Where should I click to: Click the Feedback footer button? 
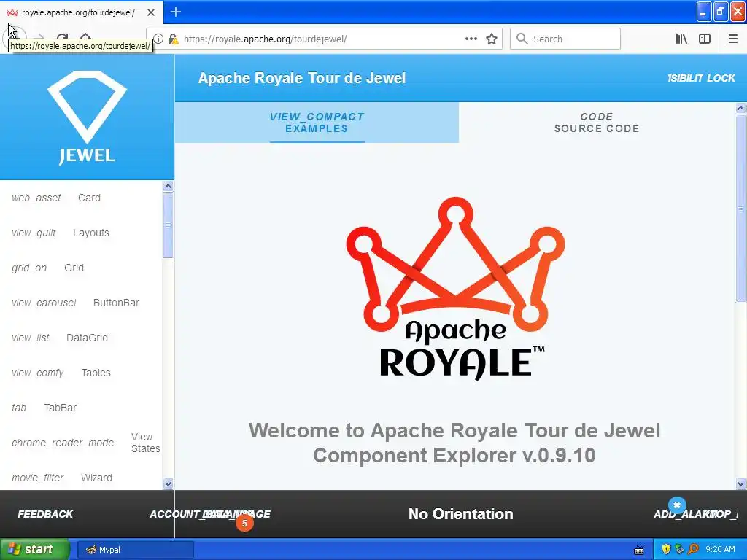click(45, 514)
